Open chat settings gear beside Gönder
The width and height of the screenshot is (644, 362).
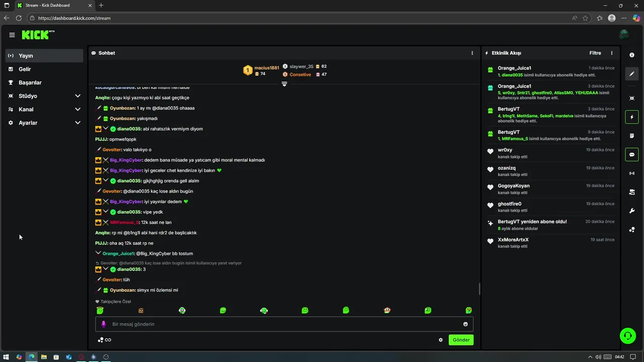pos(441,340)
